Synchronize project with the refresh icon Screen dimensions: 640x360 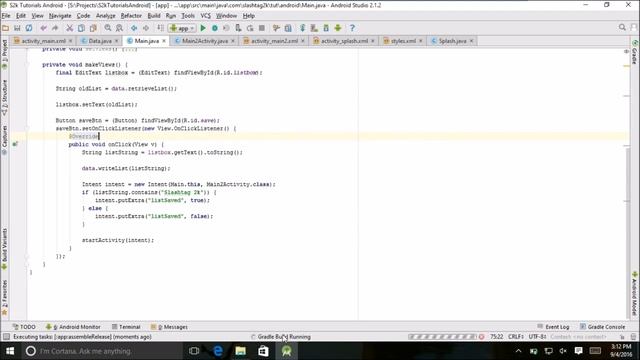click(x=29, y=28)
